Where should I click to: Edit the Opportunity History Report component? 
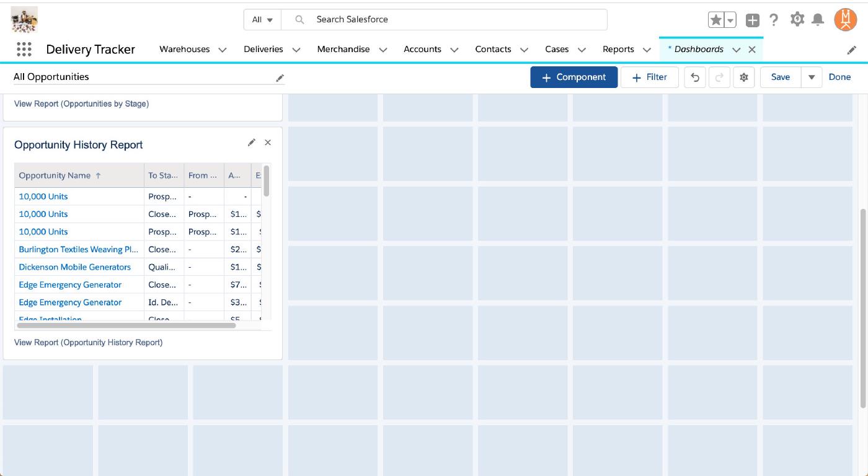click(251, 143)
